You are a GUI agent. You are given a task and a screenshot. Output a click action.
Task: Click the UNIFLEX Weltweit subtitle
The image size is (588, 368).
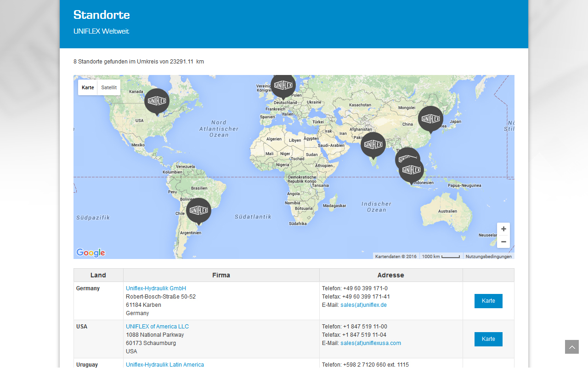coord(101,31)
